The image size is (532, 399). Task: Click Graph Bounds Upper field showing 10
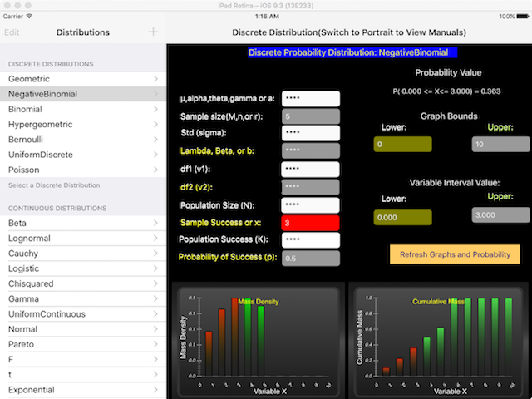500,144
